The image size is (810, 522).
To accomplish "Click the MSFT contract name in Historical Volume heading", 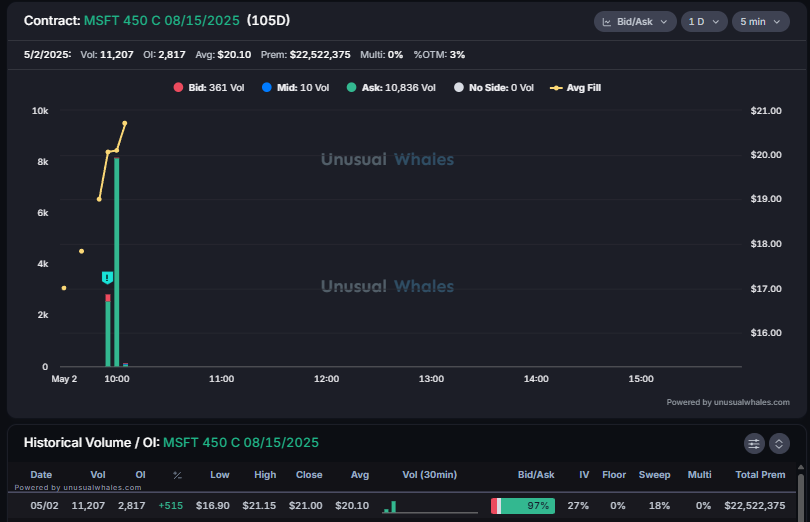I will tap(241, 443).
